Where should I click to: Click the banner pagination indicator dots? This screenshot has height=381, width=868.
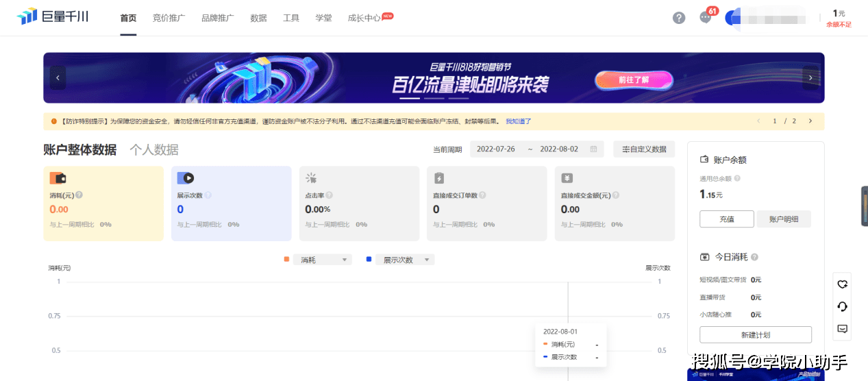point(434,98)
